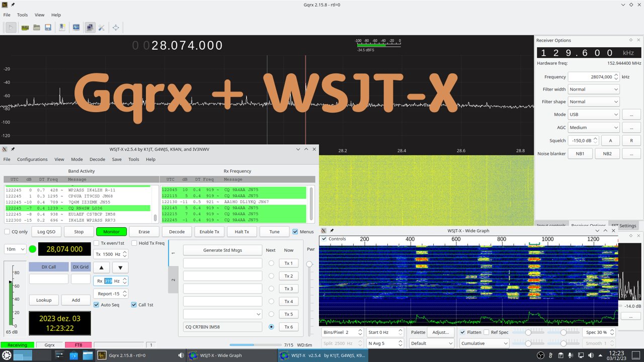Undock the Receiver Options panel float icon
Viewport: 644px width, 362px height.
coord(631,40)
